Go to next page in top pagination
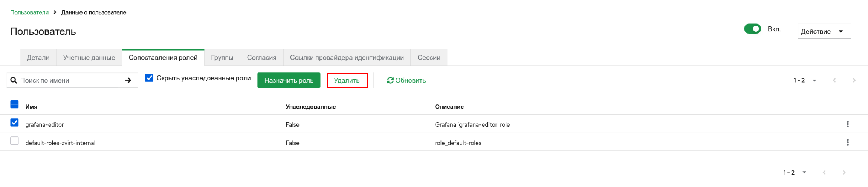The height and width of the screenshot is (187, 868). click(x=854, y=80)
